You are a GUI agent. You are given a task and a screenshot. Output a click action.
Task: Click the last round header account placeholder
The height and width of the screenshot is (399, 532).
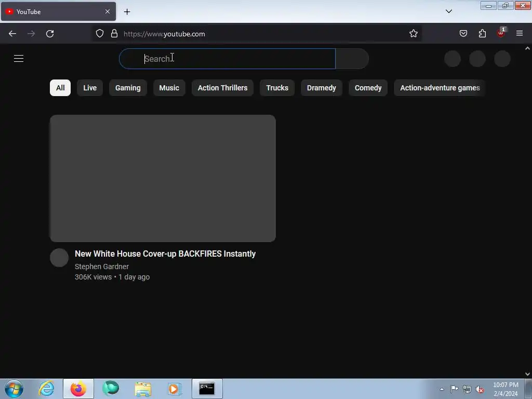coord(502,59)
